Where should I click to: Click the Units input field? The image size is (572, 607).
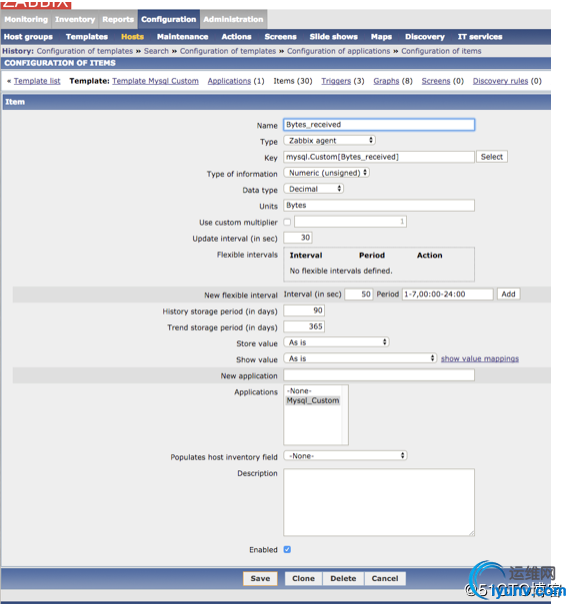[x=378, y=205]
